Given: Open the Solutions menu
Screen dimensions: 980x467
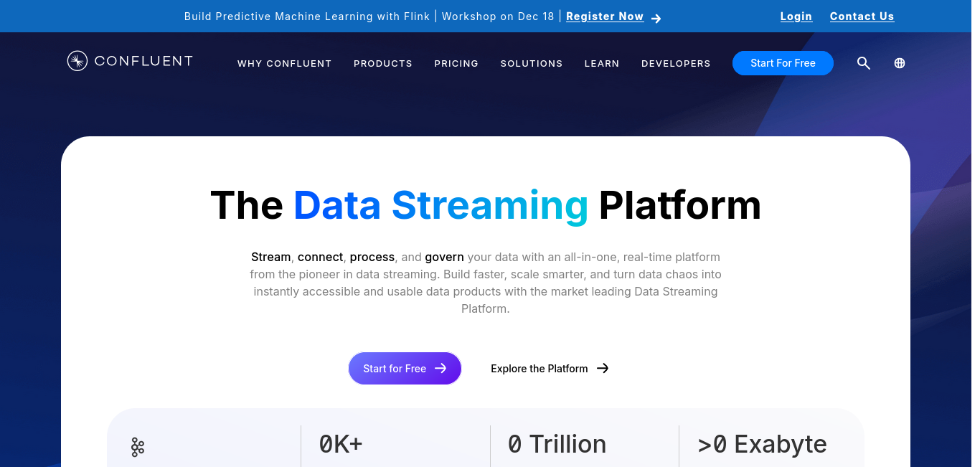Looking at the screenshot, I should tap(532, 63).
